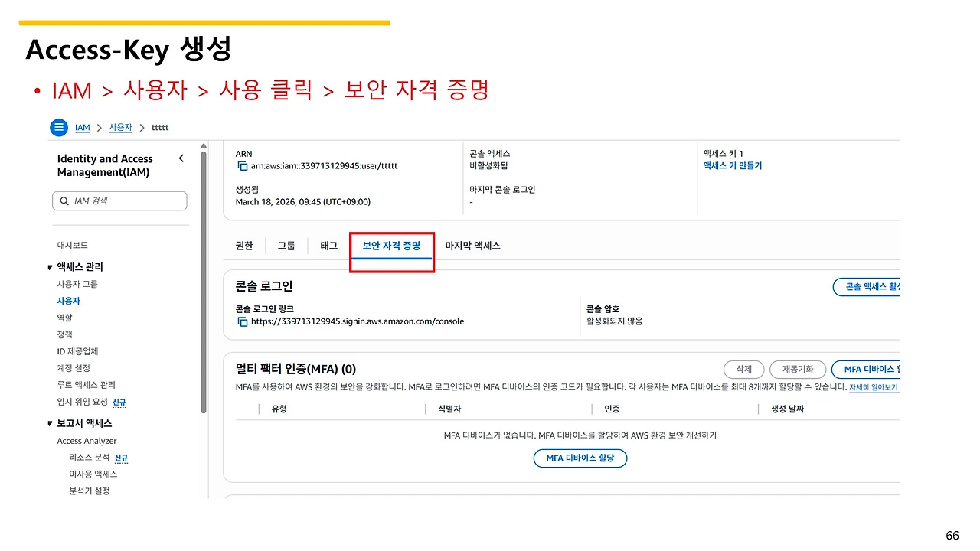Click the magnifier icon in the IAM 검색 box
The image size is (980, 551).
click(64, 201)
